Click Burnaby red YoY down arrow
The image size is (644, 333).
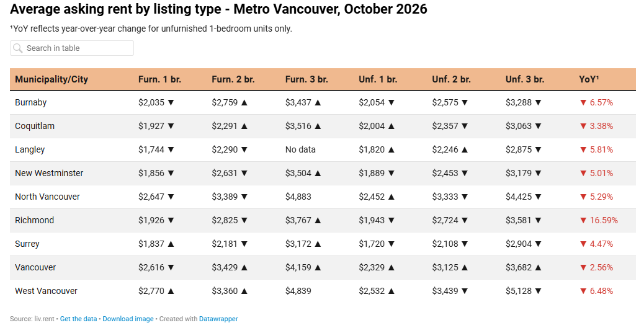coord(583,103)
